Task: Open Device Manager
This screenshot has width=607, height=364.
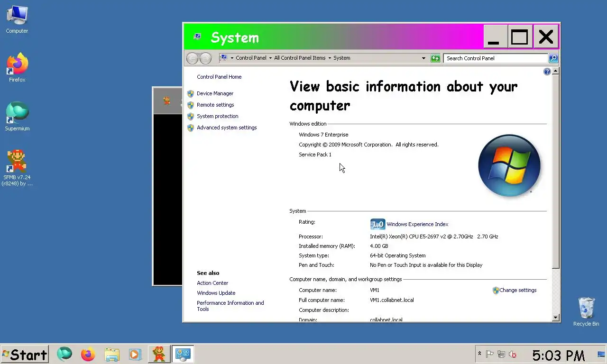Action: 215,93
